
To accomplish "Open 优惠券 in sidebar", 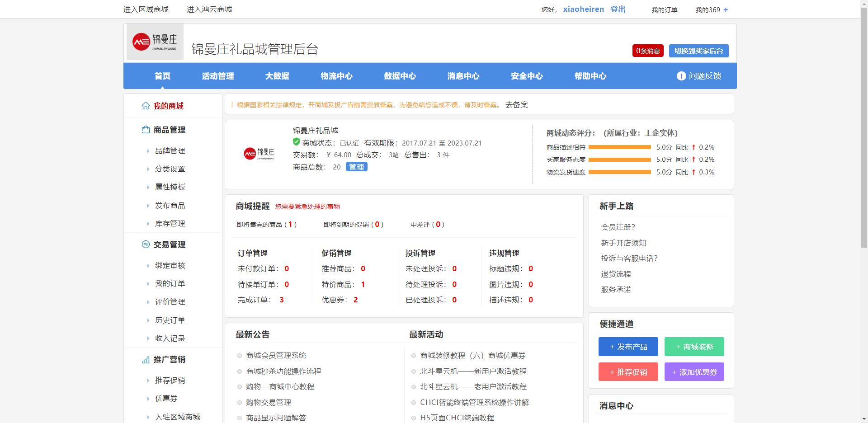I will 166,398.
